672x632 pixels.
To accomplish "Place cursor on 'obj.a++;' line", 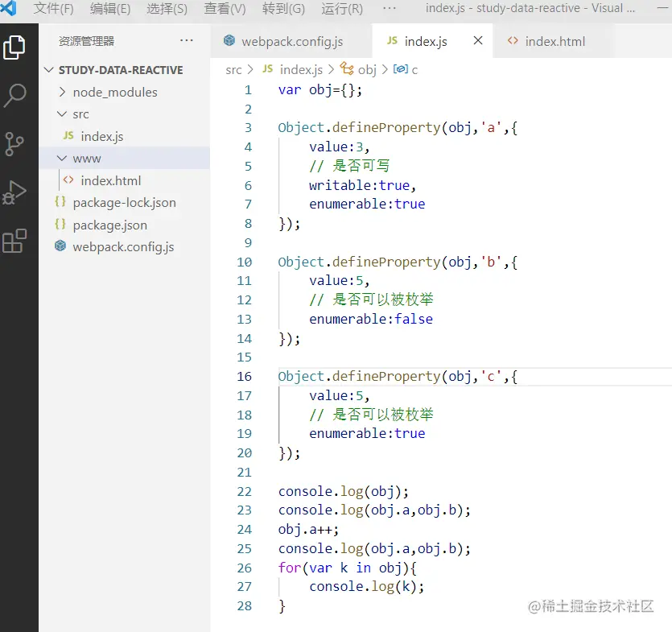I will point(308,529).
